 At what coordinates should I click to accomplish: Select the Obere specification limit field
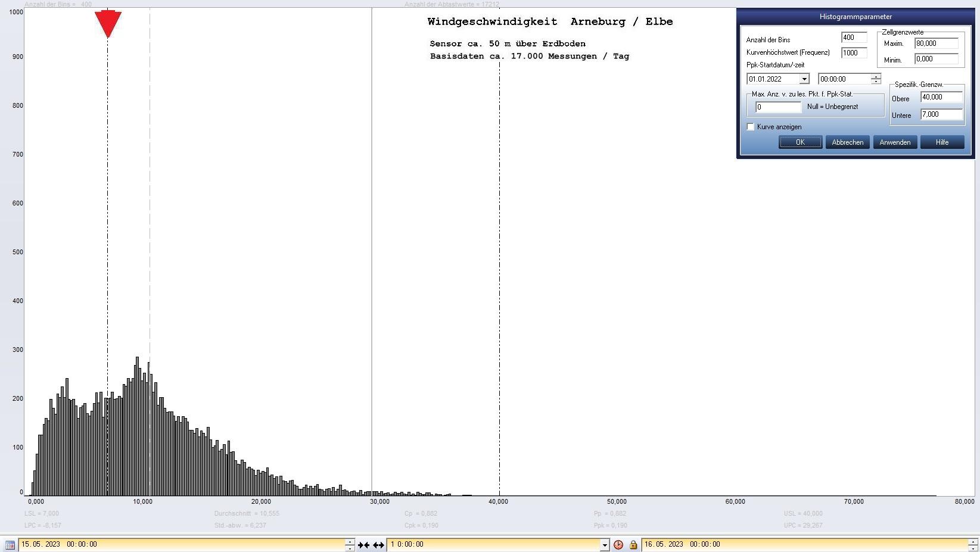click(941, 97)
